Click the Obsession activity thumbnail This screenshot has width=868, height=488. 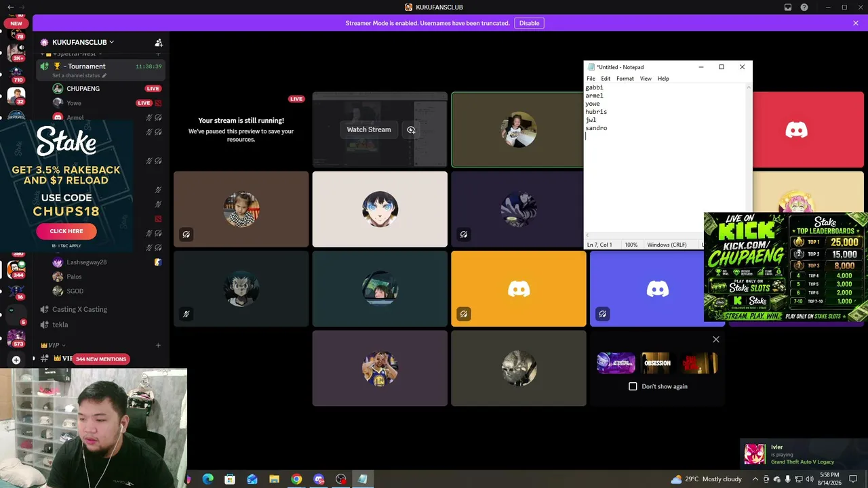coord(656,363)
